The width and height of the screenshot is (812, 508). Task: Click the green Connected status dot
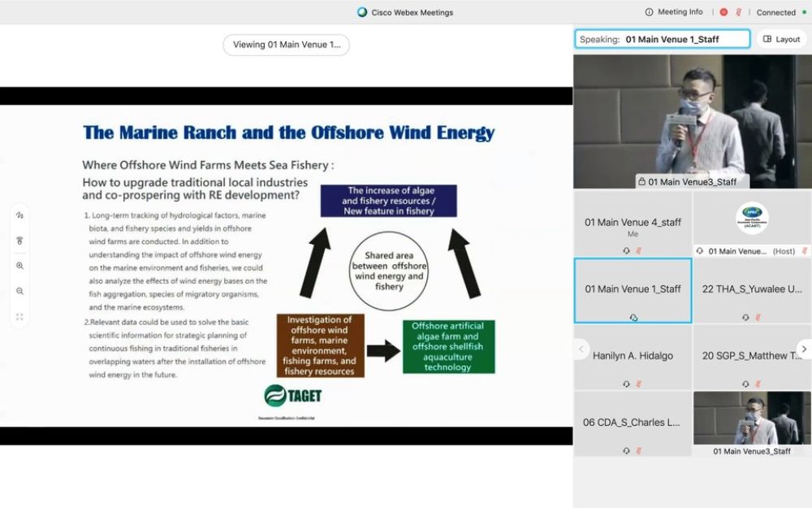(x=804, y=12)
